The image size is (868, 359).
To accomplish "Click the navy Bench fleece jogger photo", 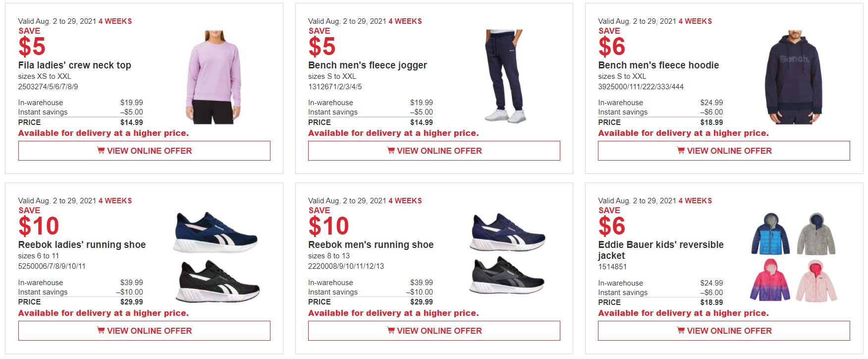I will 504,75.
